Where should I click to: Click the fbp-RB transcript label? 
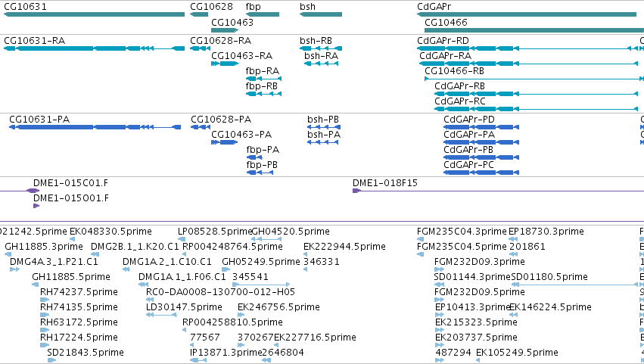[x=262, y=86]
